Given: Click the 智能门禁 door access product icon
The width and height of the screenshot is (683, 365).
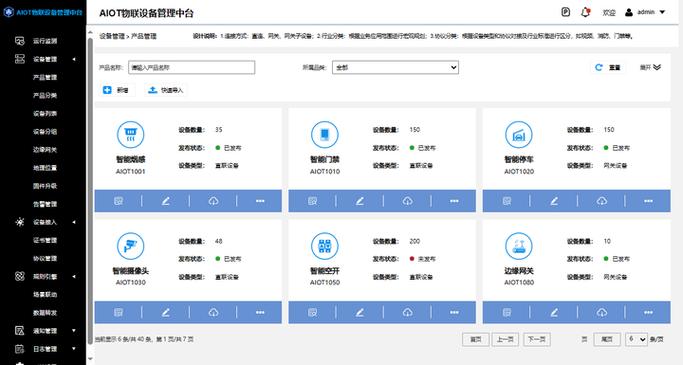Looking at the screenshot, I should tap(325, 135).
